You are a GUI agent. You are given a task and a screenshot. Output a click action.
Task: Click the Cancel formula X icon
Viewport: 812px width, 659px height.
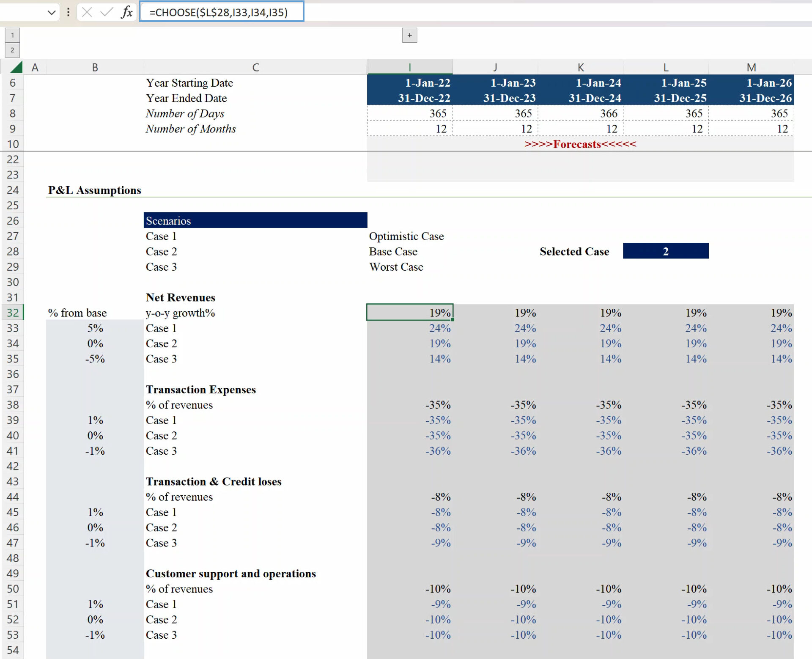click(87, 12)
